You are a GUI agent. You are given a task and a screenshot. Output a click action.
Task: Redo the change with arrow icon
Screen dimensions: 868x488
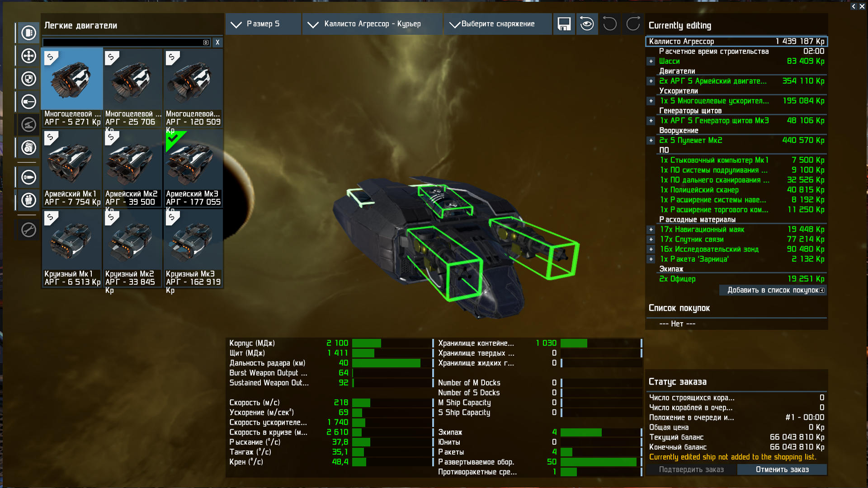(x=633, y=24)
